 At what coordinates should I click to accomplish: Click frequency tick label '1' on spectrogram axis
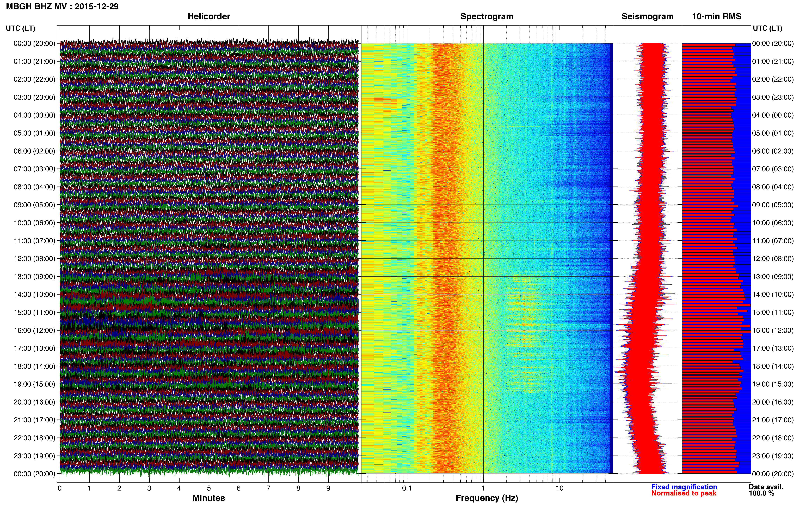pos(483,488)
